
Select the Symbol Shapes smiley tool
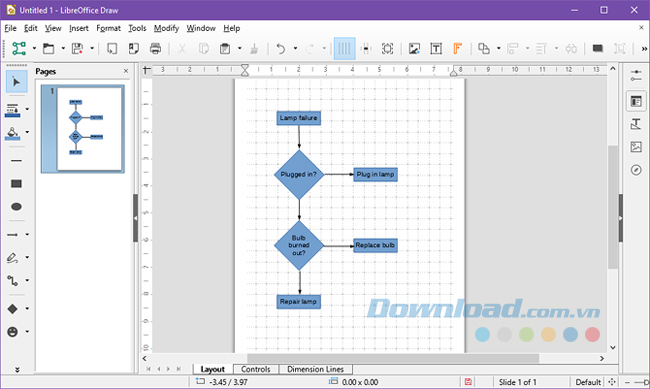coord(12,332)
